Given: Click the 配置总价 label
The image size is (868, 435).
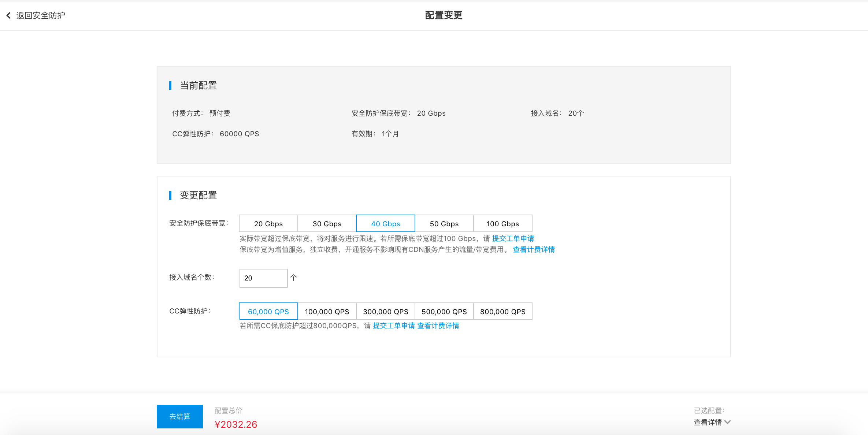Looking at the screenshot, I should 229,411.
